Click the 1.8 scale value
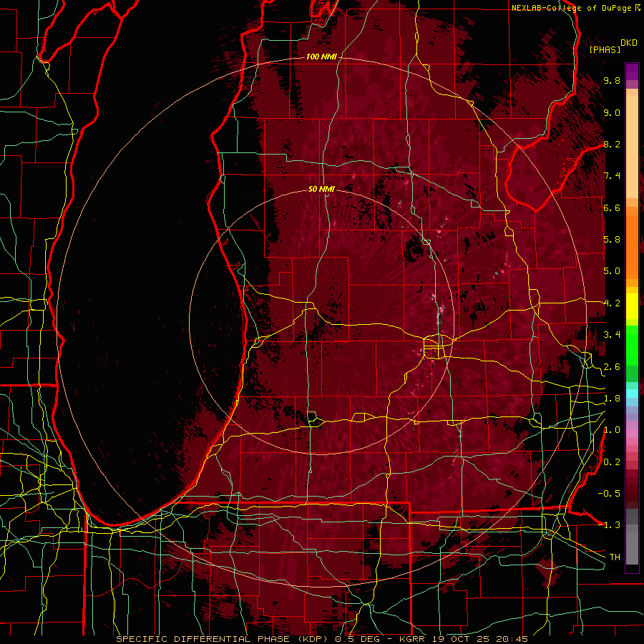644x644 pixels. tap(612, 399)
